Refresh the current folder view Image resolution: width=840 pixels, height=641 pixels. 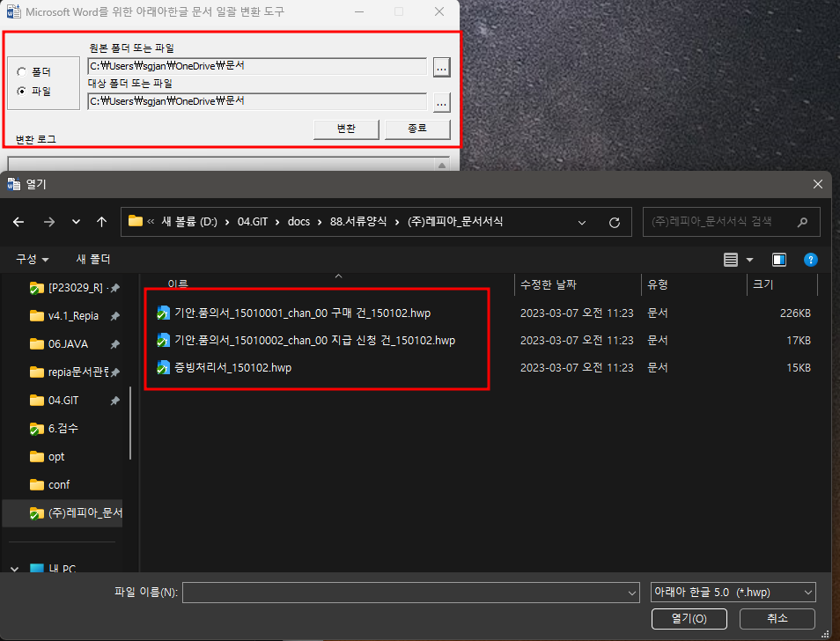tap(615, 222)
